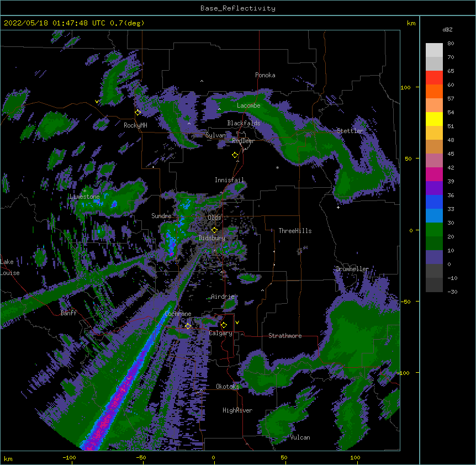Click the Lake Louise label

(10, 267)
